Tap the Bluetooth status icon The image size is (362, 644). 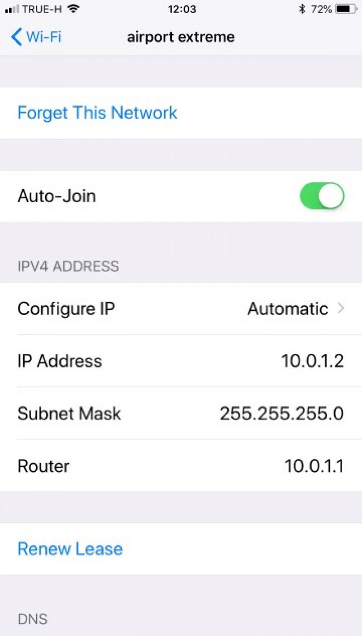pyautogui.click(x=302, y=9)
